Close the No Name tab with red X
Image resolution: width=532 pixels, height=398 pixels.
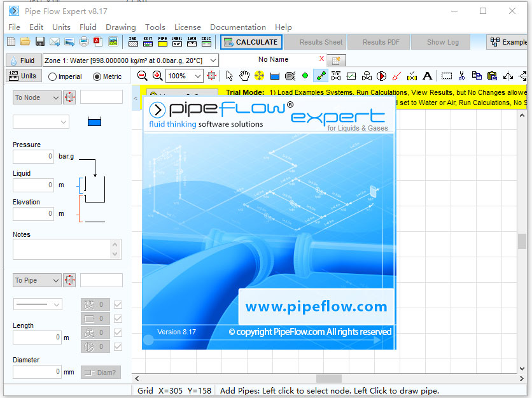click(x=321, y=59)
